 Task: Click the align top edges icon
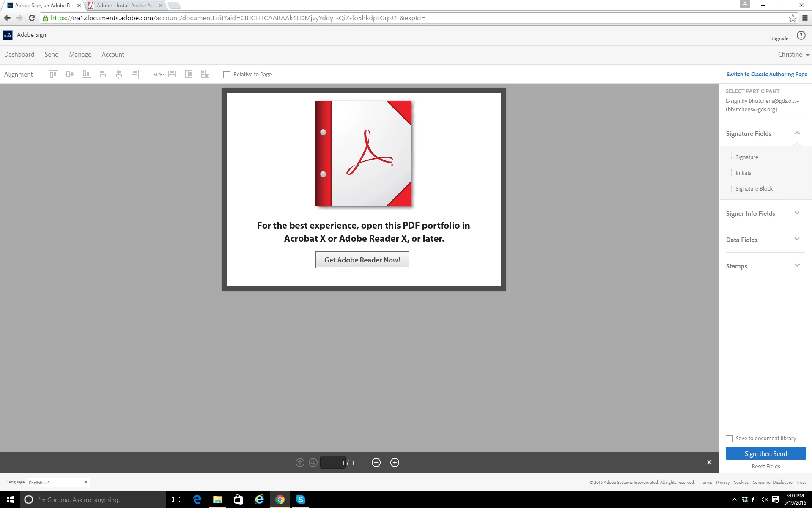click(53, 75)
